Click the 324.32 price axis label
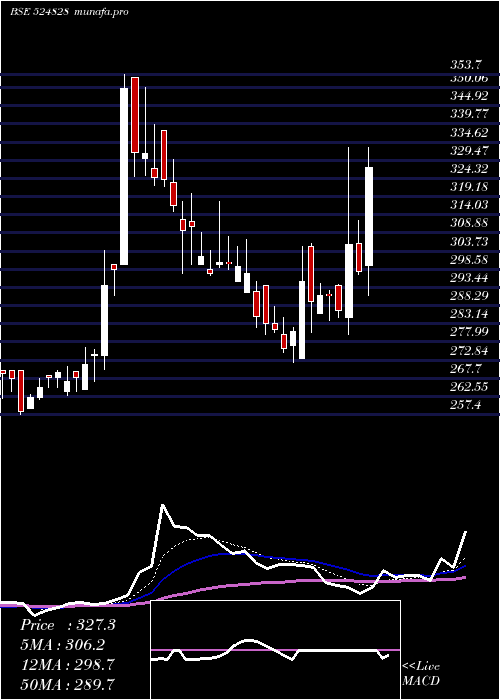The width and height of the screenshot is (500, 700). [x=469, y=169]
